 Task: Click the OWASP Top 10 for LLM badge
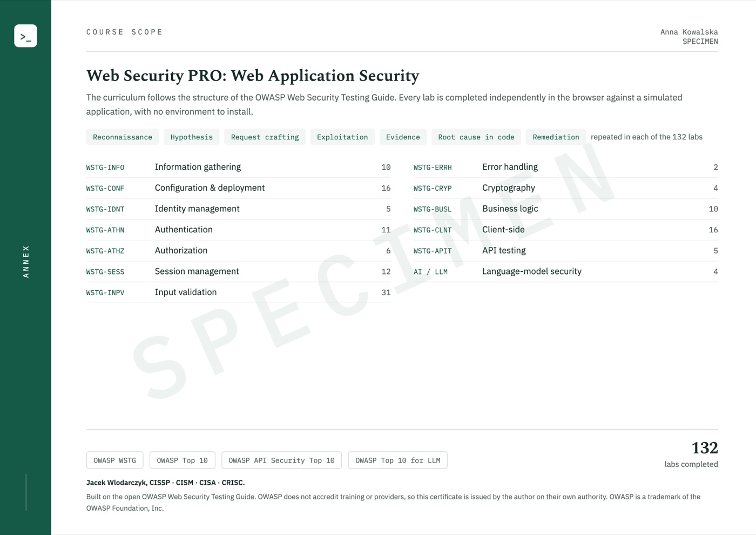[398, 460]
